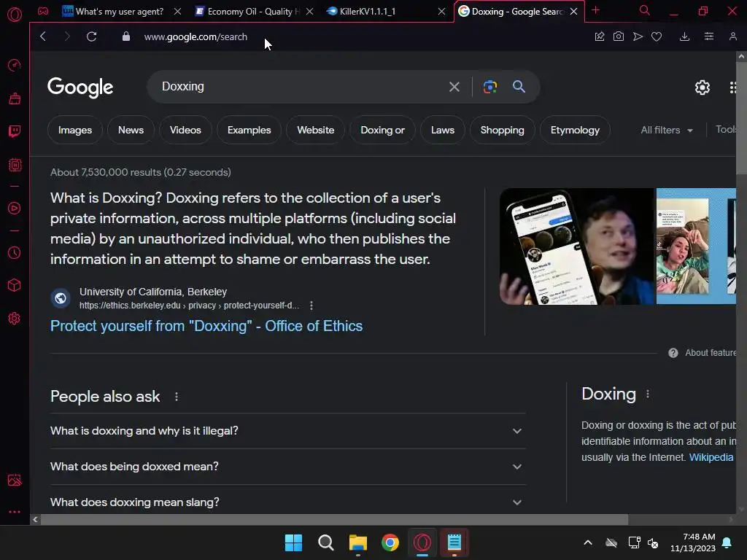
Task: Open Wikipedia link in Doxing panel
Action: (x=711, y=457)
